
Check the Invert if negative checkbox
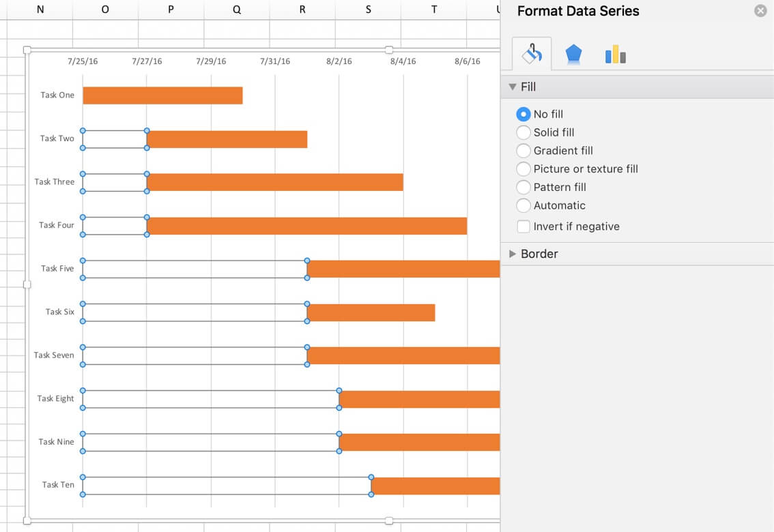click(x=523, y=226)
